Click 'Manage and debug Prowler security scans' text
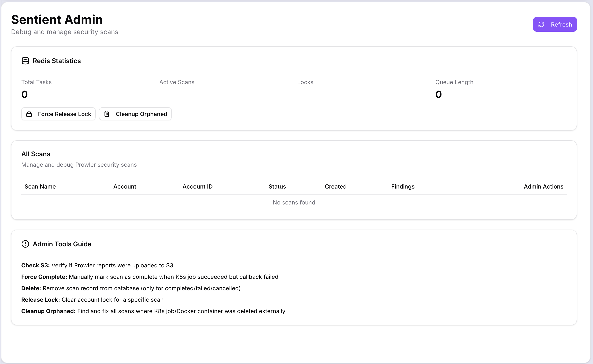Image resolution: width=593 pixels, height=364 pixels. [79, 165]
